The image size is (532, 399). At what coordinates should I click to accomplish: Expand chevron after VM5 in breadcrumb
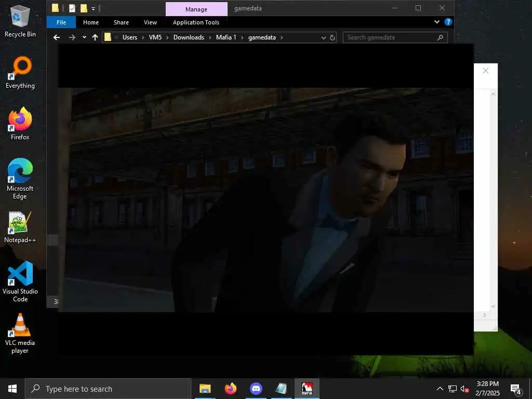(167, 37)
